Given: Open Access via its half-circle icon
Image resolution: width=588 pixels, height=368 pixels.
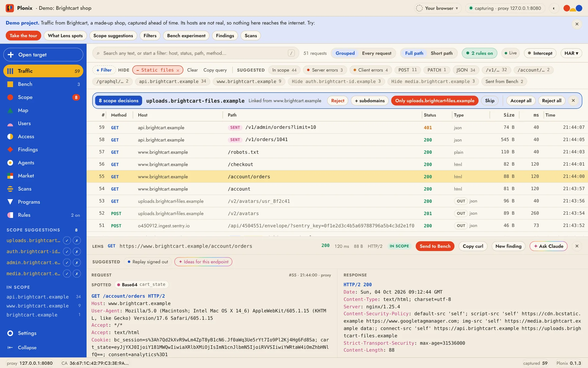Looking at the screenshot, I should 10,136.
